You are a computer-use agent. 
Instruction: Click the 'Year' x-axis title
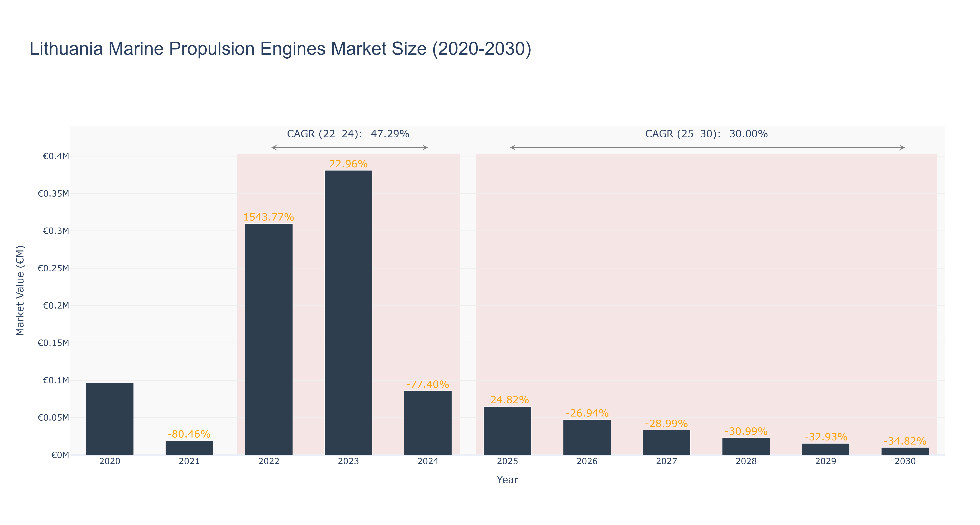[x=507, y=480]
